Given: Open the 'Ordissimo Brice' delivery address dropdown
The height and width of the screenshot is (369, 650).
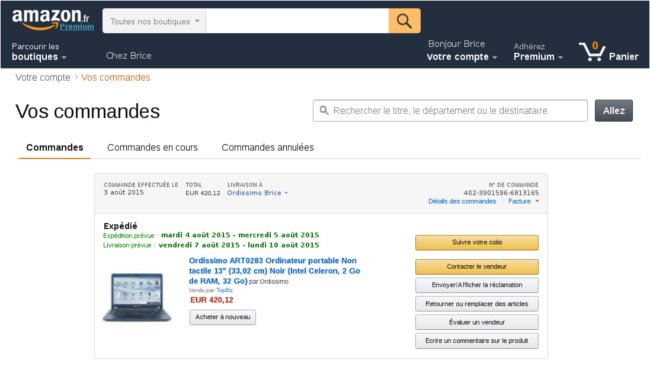Looking at the screenshot, I should pos(257,193).
